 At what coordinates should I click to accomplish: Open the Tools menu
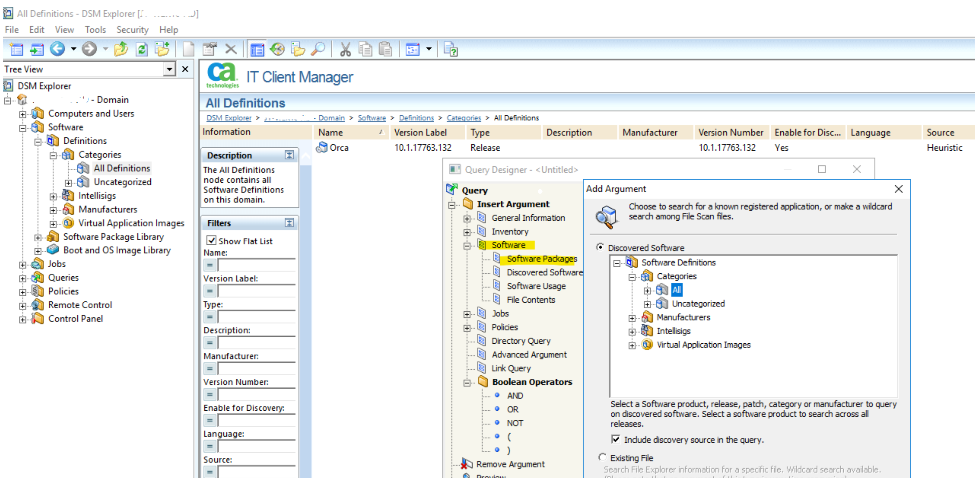[x=95, y=29]
